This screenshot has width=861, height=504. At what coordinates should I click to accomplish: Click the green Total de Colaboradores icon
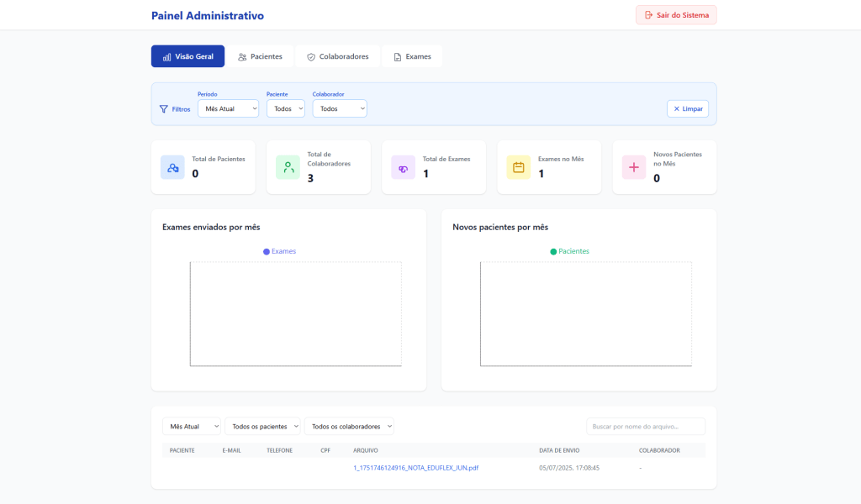[288, 167]
